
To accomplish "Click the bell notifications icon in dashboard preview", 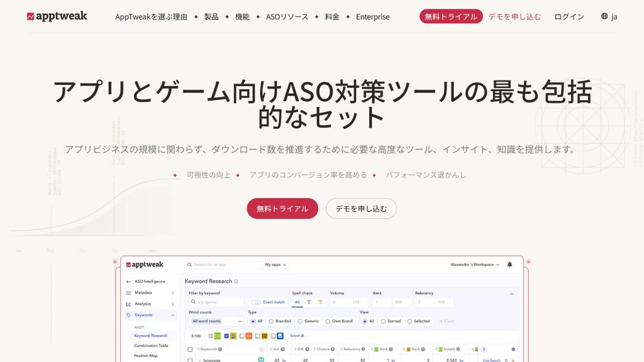I will pyautogui.click(x=509, y=265).
